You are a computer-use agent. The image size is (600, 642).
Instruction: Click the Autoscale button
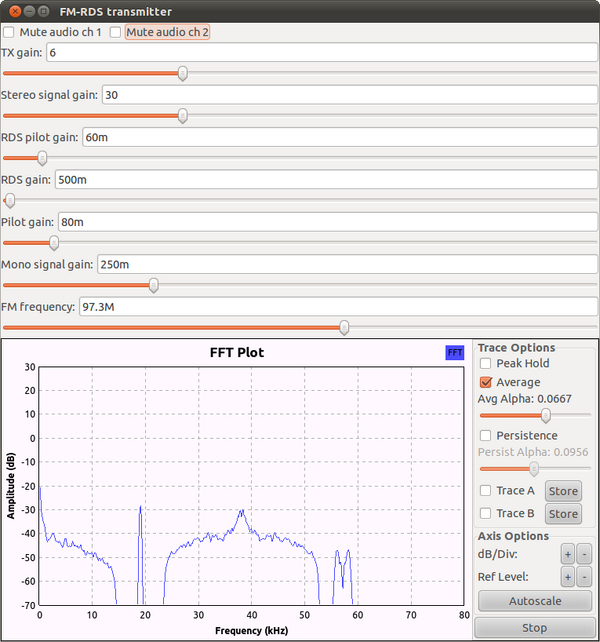tap(535, 601)
